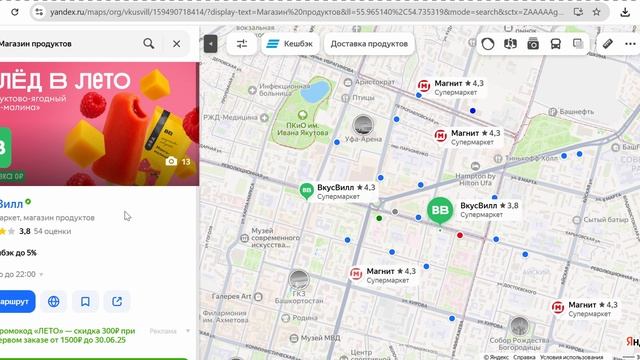Open the 13 photos camera counter

coord(178,162)
